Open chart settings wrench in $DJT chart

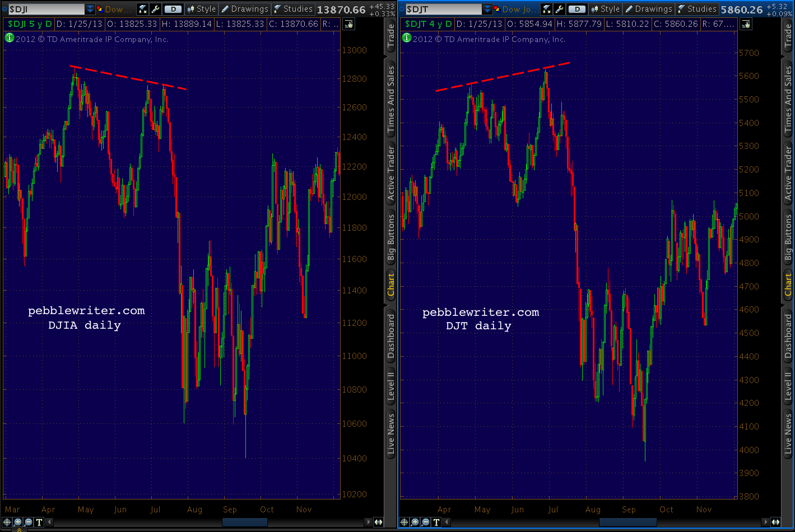[560, 9]
